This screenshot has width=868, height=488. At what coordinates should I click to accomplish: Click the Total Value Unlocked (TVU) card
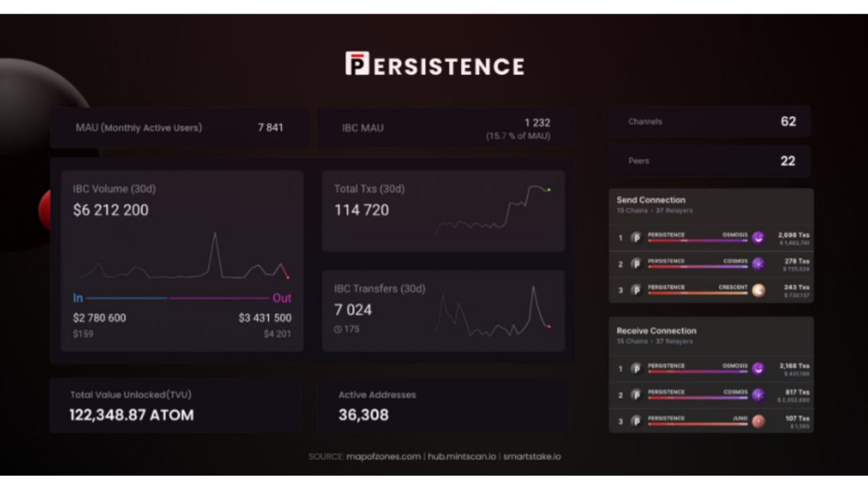(175, 406)
